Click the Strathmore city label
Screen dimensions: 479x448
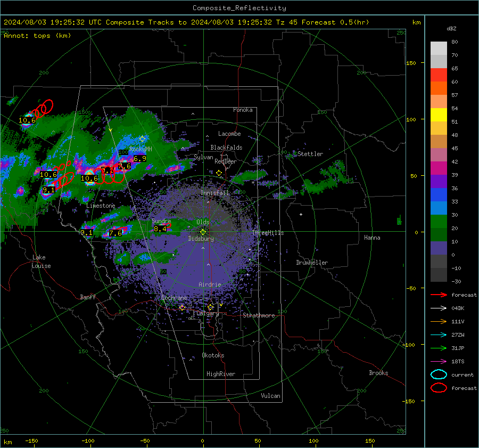coord(259,315)
